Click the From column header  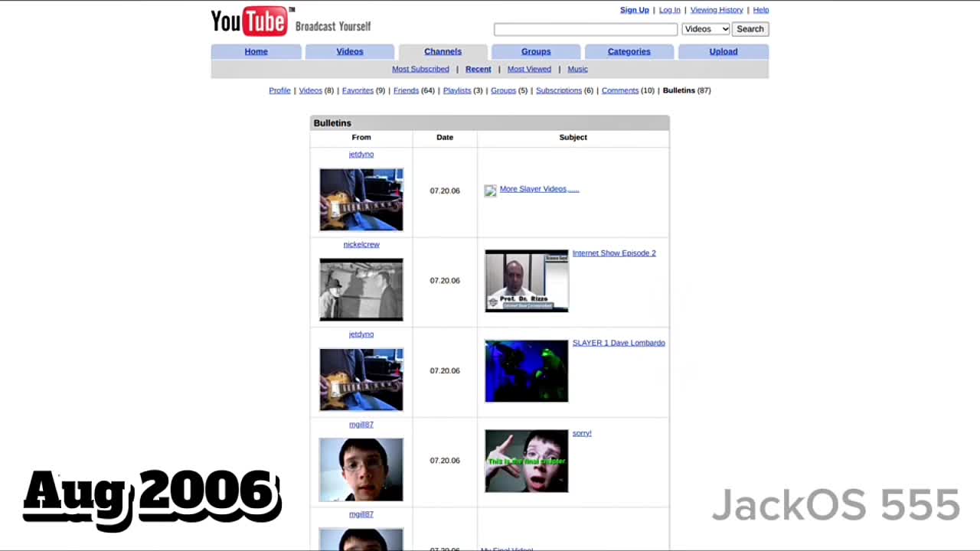(361, 138)
